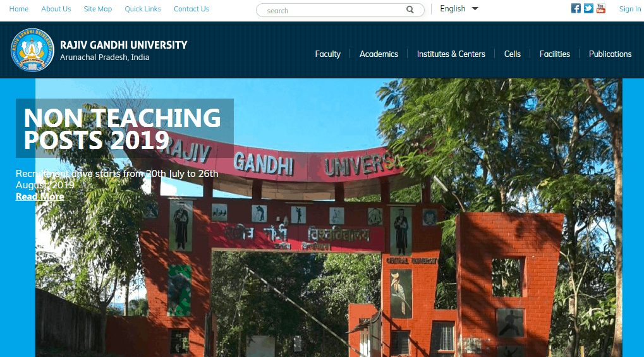Open the Facebook page icon

pyautogui.click(x=576, y=8)
